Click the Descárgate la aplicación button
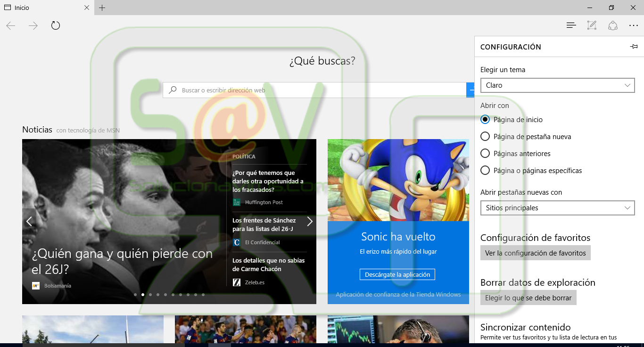644x347 pixels. pyautogui.click(x=397, y=274)
